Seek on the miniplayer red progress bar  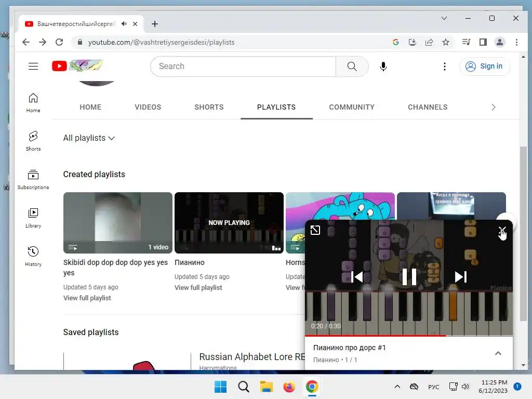click(x=409, y=336)
